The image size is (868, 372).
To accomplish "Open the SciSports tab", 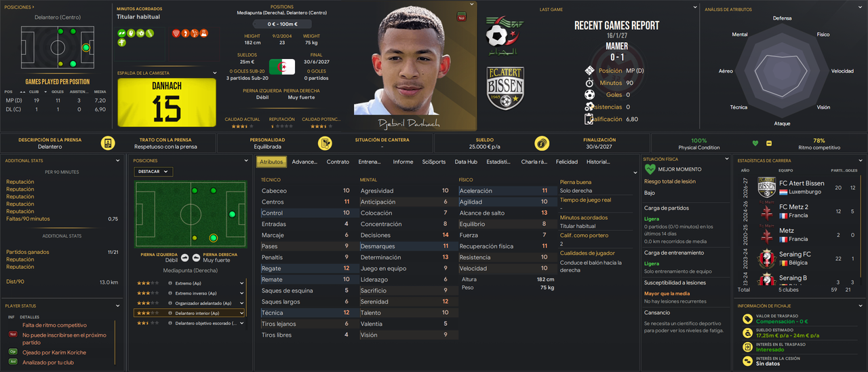I will pyautogui.click(x=434, y=162).
